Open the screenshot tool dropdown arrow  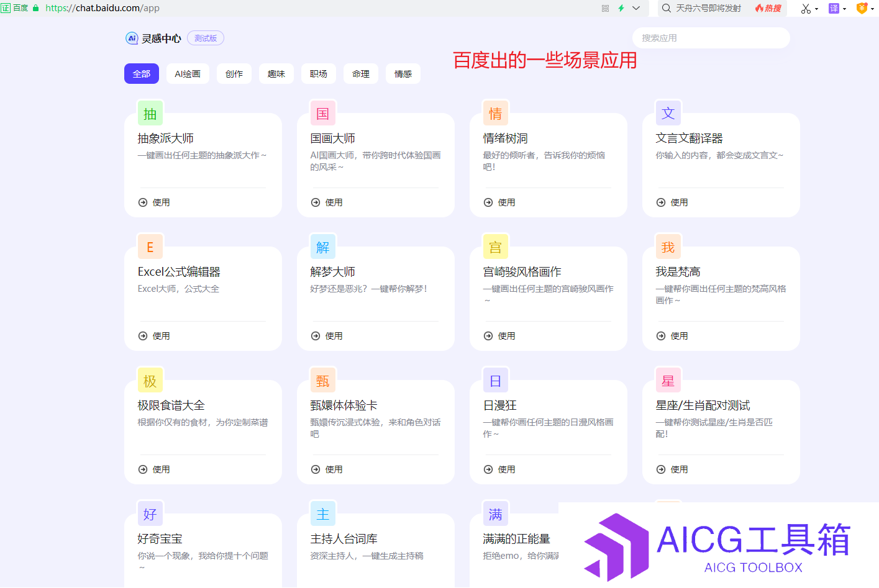pyautogui.click(x=816, y=9)
